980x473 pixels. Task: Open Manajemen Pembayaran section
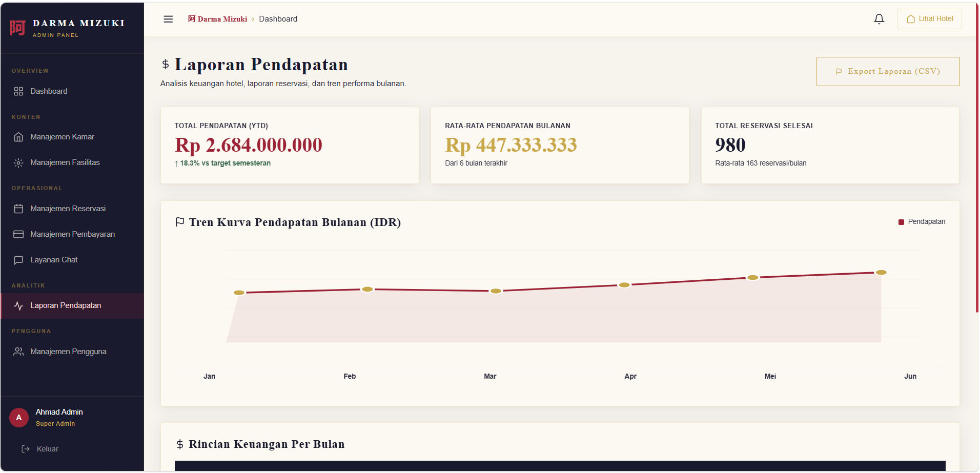pos(72,234)
